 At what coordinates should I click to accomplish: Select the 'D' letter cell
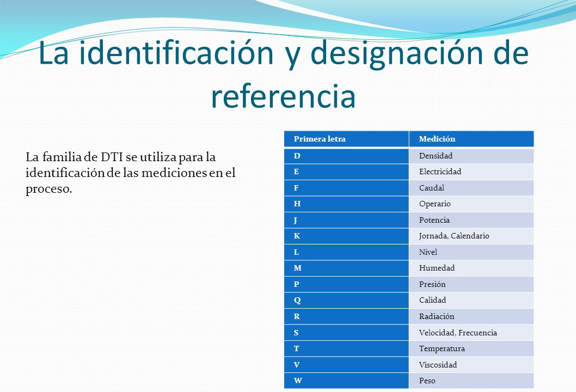tap(346, 156)
